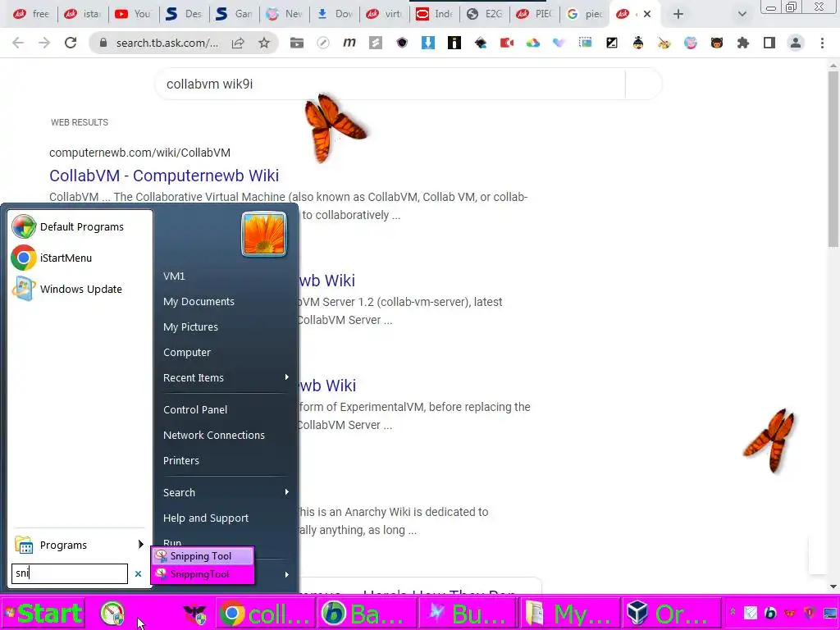Open Default Programs from Start menu

[80, 226]
